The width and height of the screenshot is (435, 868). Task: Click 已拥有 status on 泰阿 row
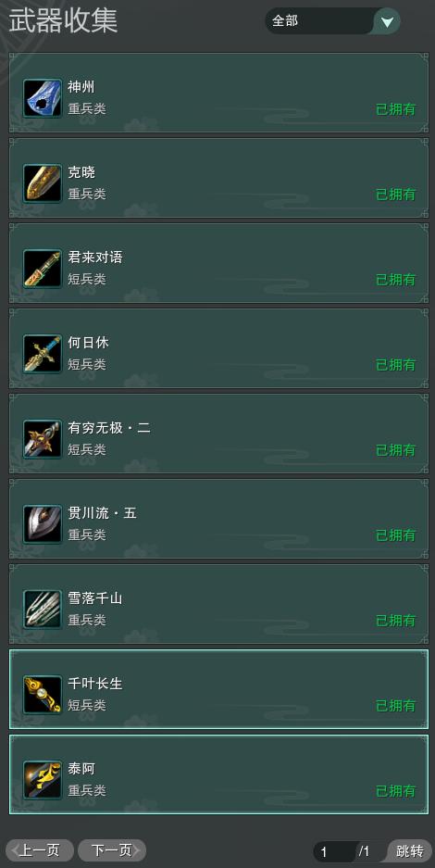pyautogui.click(x=396, y=791)
